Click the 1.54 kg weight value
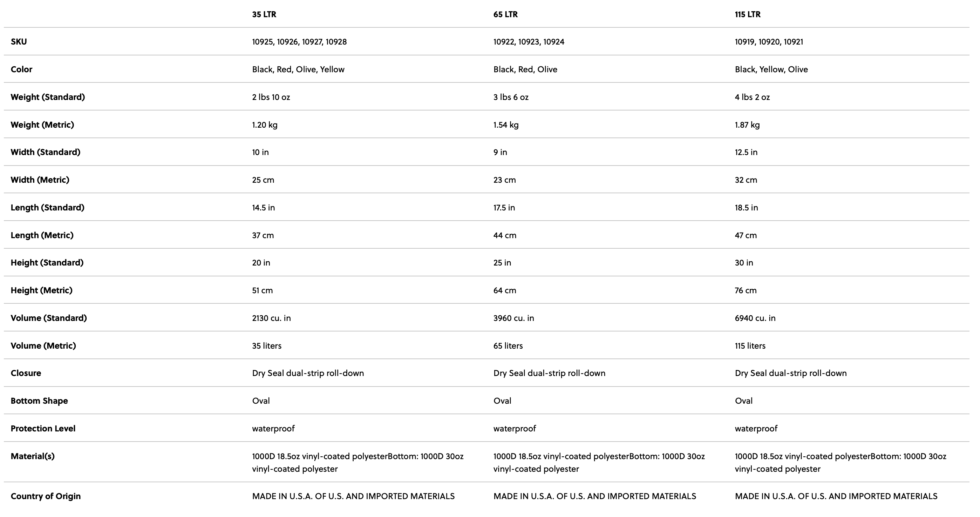Screen dimensions: 980x517 point(506,125)
